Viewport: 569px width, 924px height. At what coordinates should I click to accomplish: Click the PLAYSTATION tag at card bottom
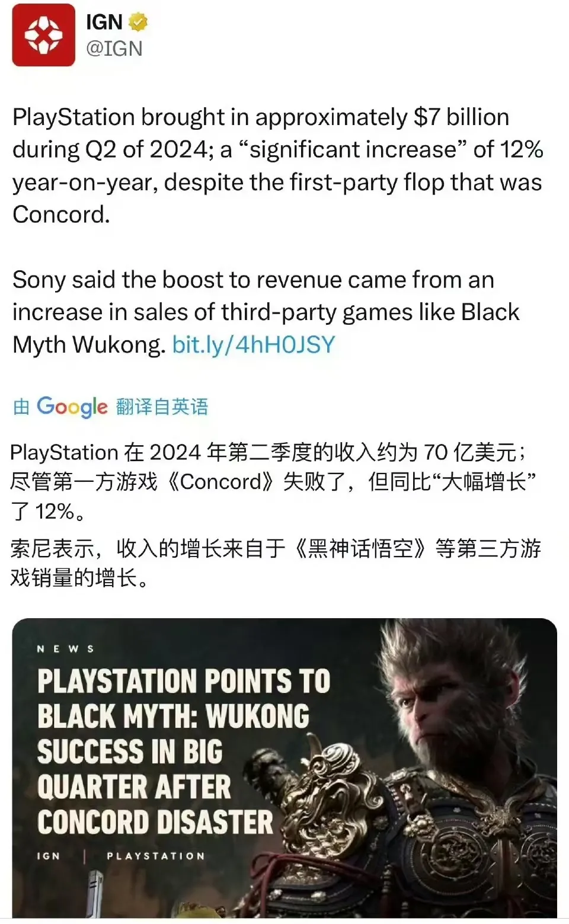[156, 856]
